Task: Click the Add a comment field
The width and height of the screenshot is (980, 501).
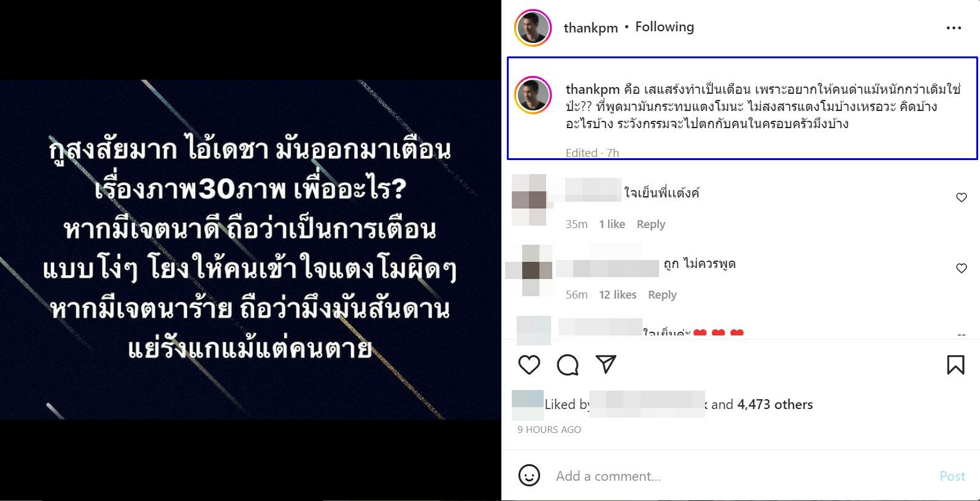Action: pos(743,476)
